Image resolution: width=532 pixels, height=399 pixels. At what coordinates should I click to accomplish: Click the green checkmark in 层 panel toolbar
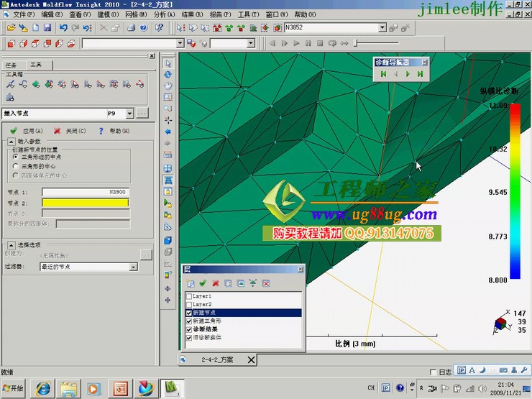click(203, 283)
